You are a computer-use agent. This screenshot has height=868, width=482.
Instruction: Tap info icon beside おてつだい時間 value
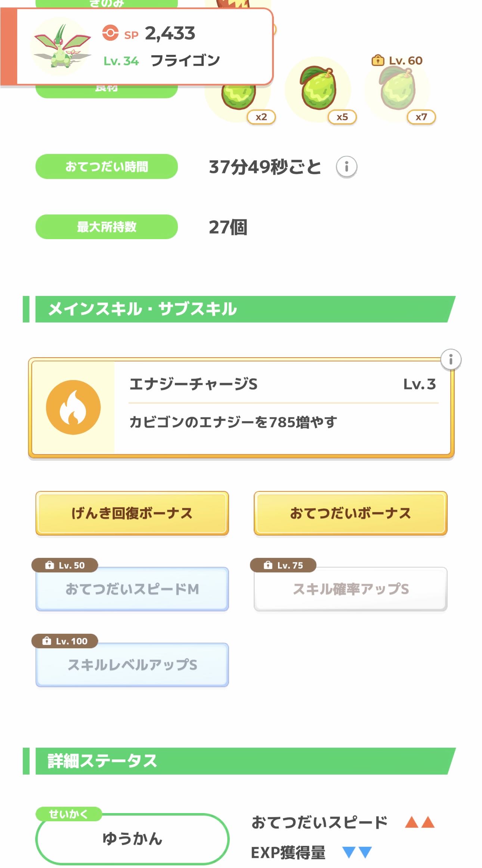click(x=346, y=167)
